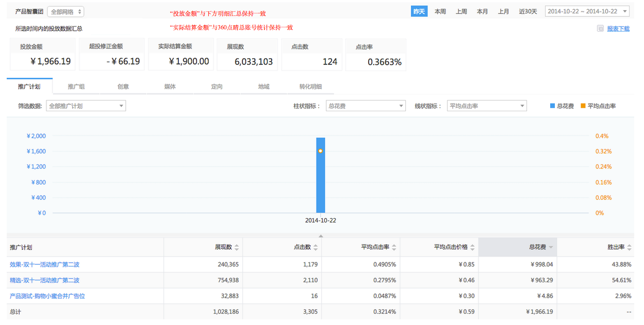Click the 投放金额 summary card
The width and height of the screenshot is (644, 325).
[42, 55]
